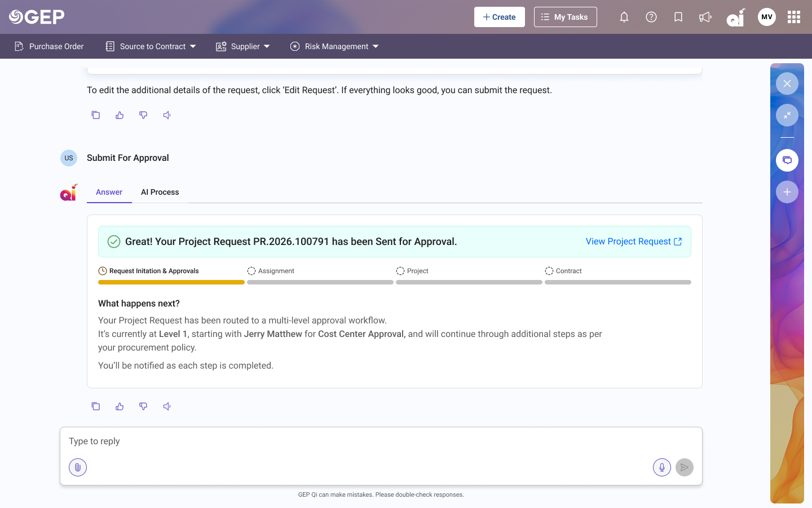The image size is (812, 508).
Task: Click the Jerry Matthew approver name
Action: (273, 334)
